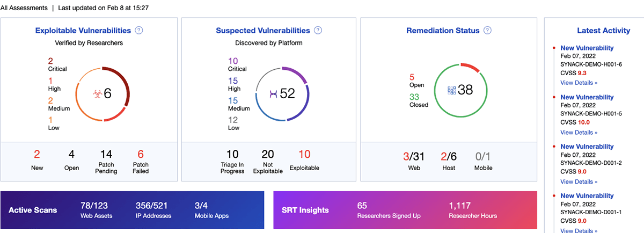Click the grid icon in remediation donut
Screen dimensions: 644x233
pyautogui.click(x=452, y=91)
